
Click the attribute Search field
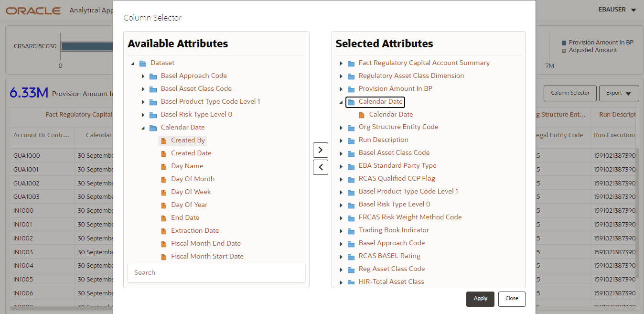[216, 272]
